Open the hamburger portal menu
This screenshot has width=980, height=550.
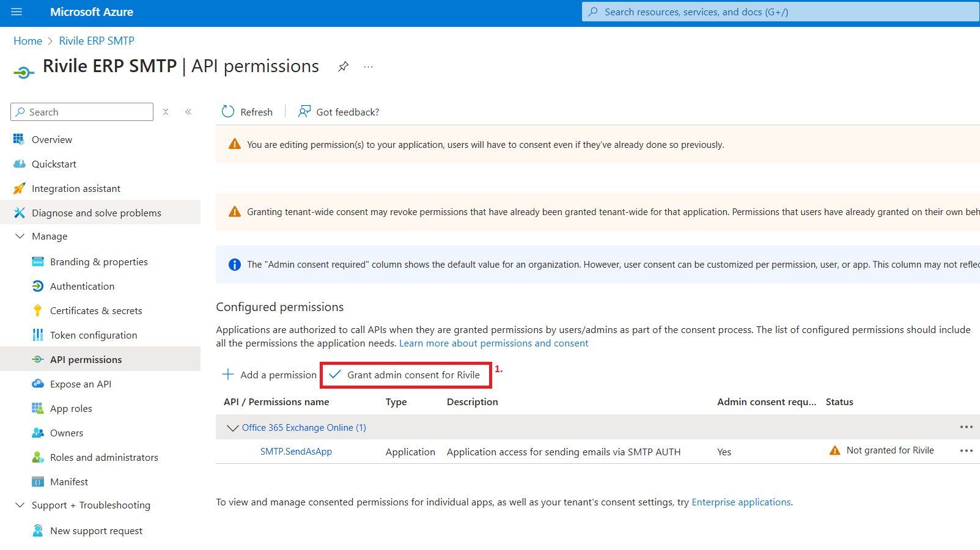coord(17,12)
